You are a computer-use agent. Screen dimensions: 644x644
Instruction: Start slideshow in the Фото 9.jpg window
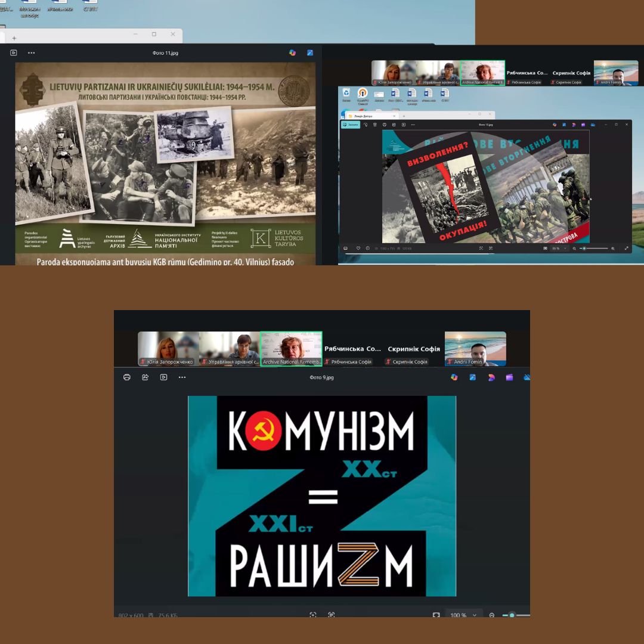tap(163, 377)
